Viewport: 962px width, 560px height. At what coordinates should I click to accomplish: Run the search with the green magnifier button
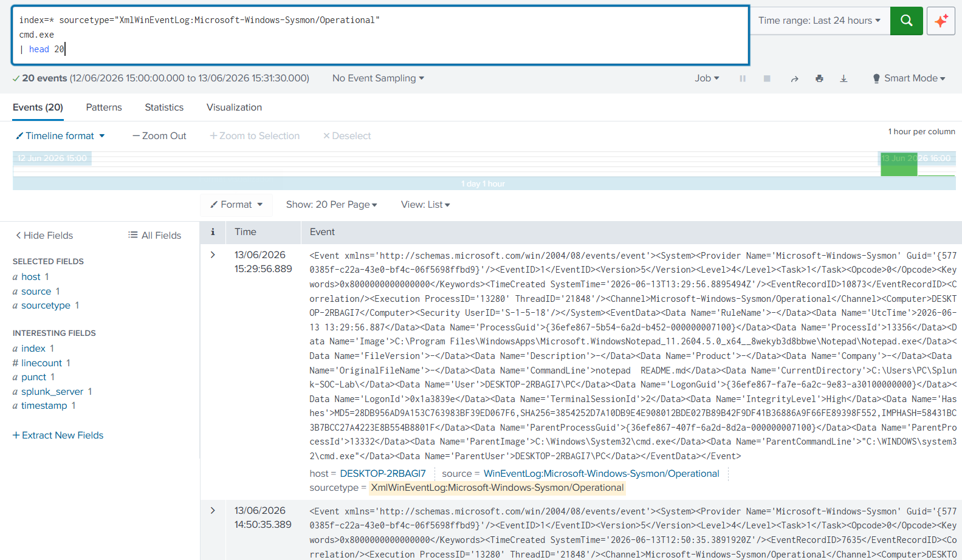pyautogui.click(x=906, y=21)
